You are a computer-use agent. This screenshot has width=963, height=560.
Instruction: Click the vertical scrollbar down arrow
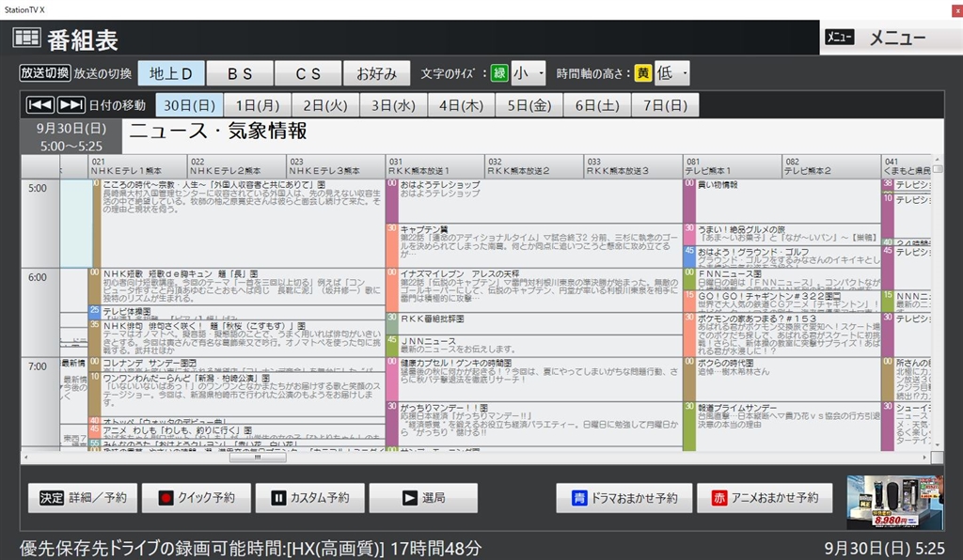click(938, 444)
